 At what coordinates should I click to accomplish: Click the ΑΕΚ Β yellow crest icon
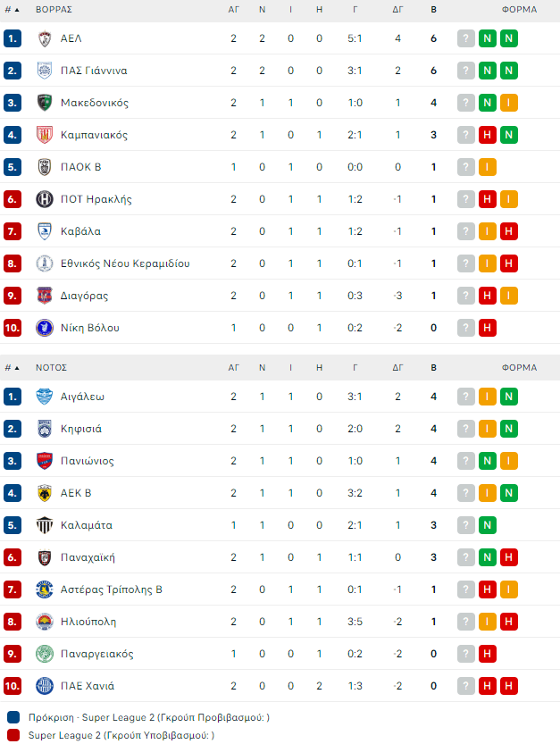45,493
